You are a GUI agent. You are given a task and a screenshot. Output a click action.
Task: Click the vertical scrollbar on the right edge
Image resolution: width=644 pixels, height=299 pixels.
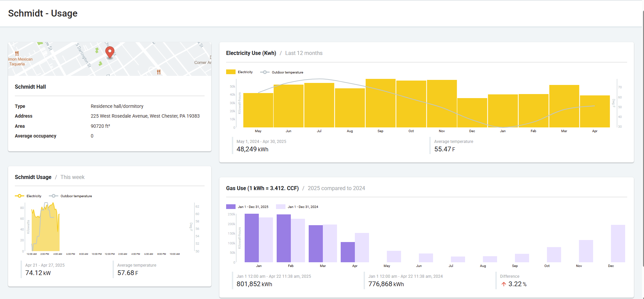tap(643, 135)
